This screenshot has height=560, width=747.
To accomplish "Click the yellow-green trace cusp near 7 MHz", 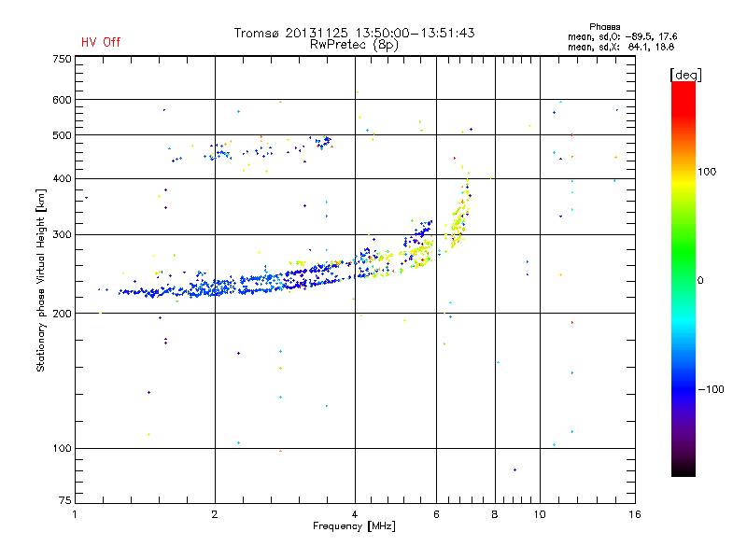I will (x=460, y=209).
